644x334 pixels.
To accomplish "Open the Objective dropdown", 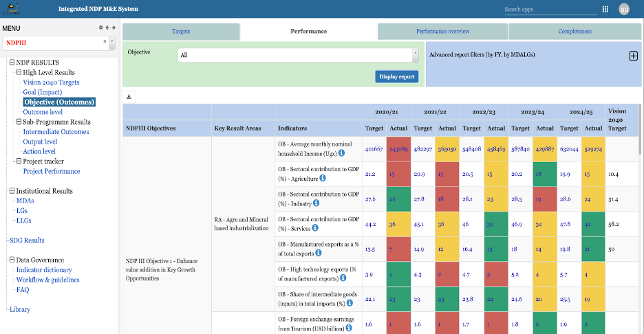I will tap(297, 55).
